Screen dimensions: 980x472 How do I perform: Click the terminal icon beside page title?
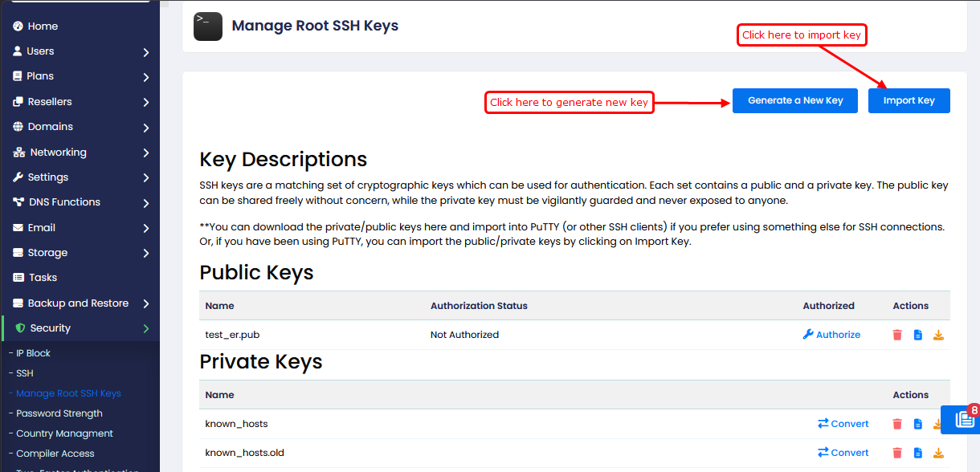(x=208, y=26)
